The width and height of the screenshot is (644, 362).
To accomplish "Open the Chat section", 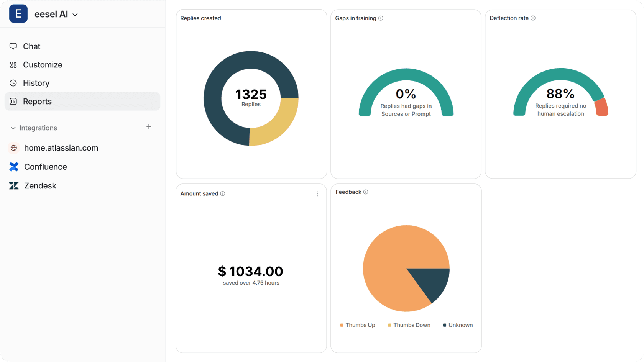I will 31,46.
